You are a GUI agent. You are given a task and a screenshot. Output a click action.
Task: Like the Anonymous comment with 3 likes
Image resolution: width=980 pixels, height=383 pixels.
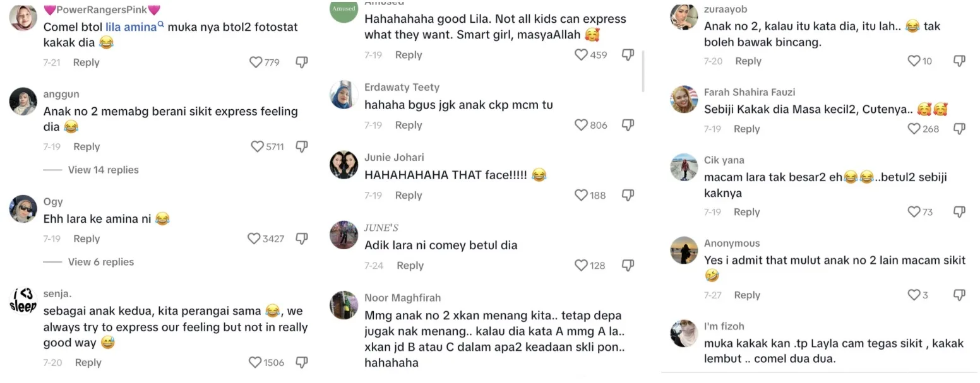(x=914, y=295)
